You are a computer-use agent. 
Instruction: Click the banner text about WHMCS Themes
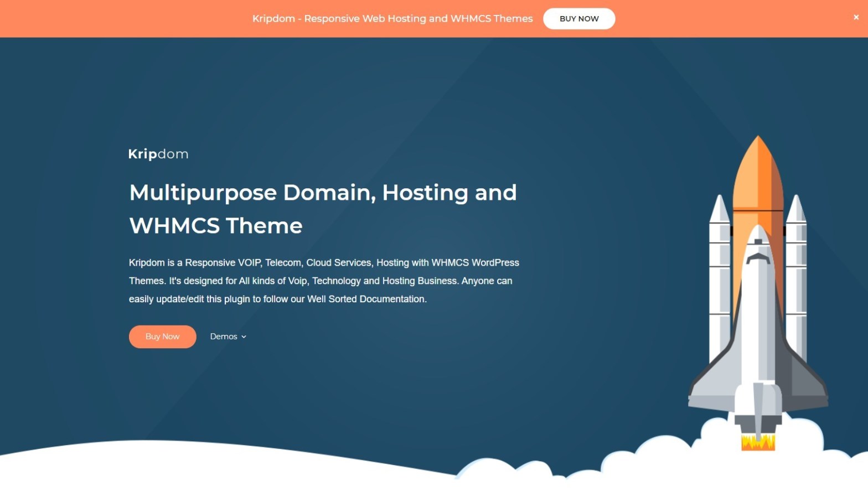click(392, 19)
